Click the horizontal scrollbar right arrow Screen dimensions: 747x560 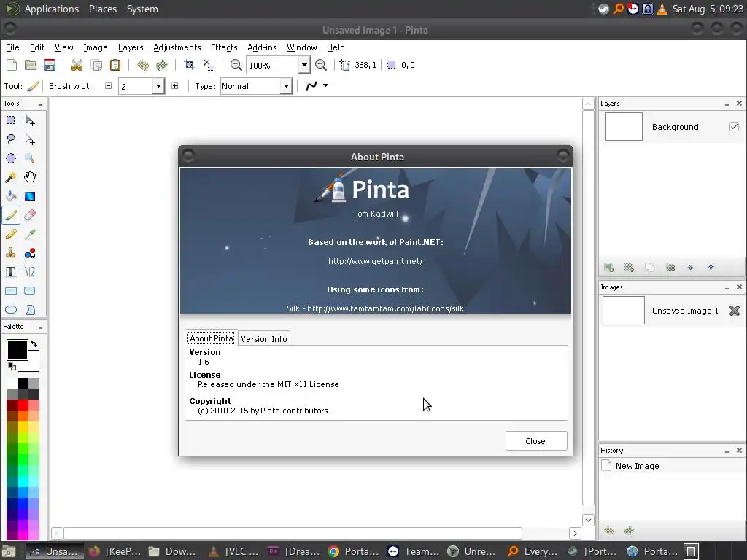click(x=575, y=533)
